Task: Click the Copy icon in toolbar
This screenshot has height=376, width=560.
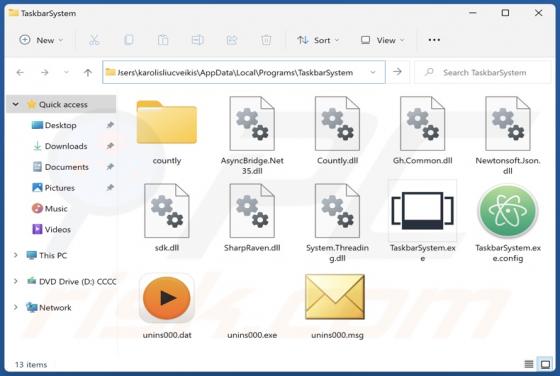Action: (129, 40)
